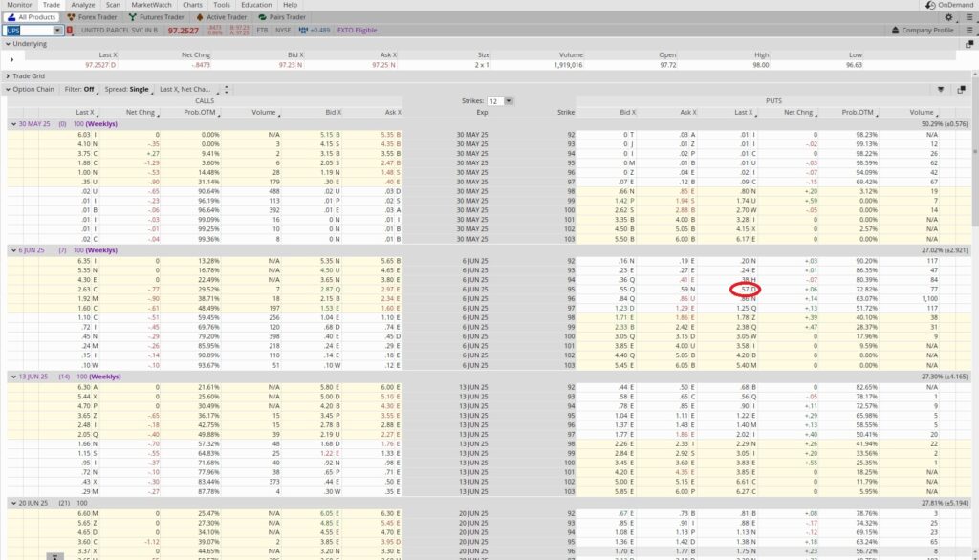Image resolution: width=979 pixels, height=560 pixels.
Task: Click the 13 JUN 25 strike 97 put ask 1.86 E
Action: click(x=685, y=435)
